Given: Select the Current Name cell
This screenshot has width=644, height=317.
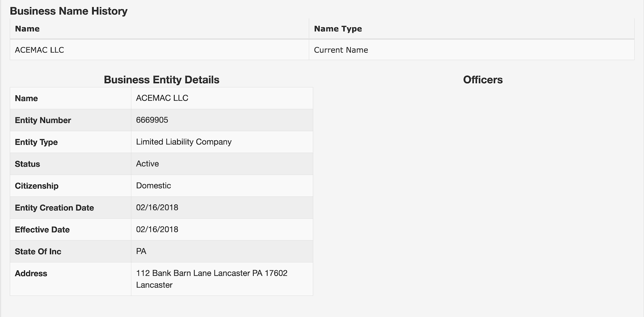Looking at the screenshot, I should point(341,50).
